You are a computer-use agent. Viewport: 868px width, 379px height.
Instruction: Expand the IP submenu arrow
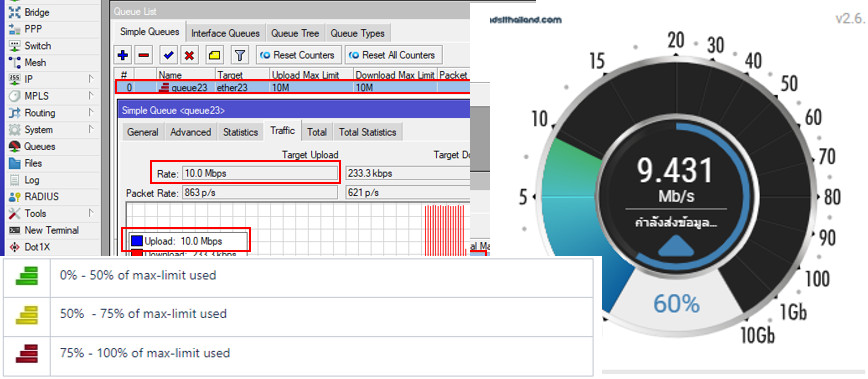click(91, 79)
